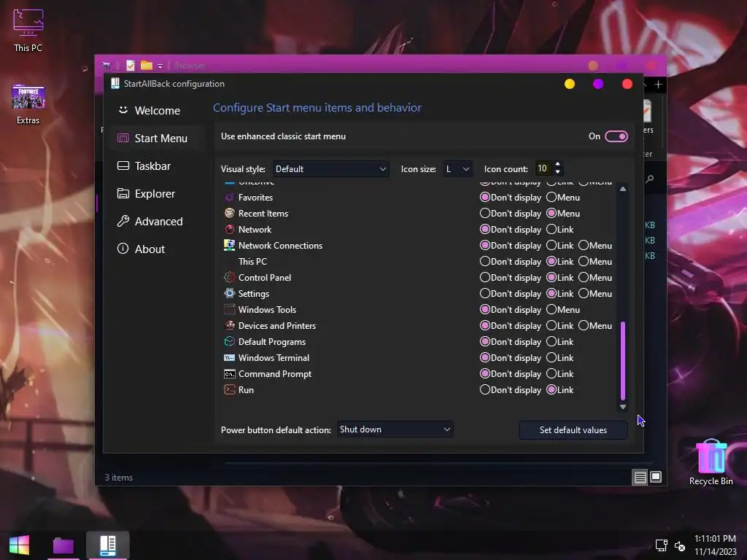
Task: Click the Network row icon
Action: [230, 230]
